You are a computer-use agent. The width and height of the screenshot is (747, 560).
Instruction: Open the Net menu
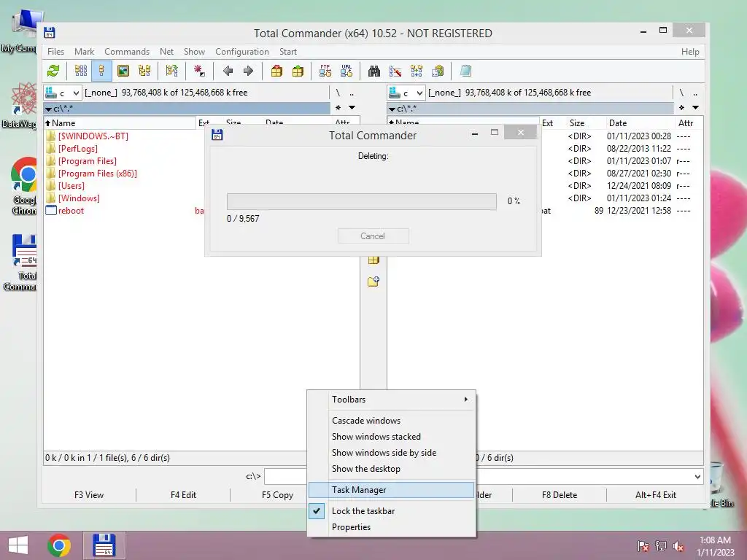click(166, 52)
